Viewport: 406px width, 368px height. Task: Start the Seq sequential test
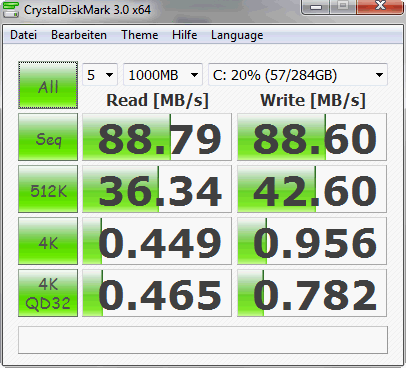[x=48, y=137]
